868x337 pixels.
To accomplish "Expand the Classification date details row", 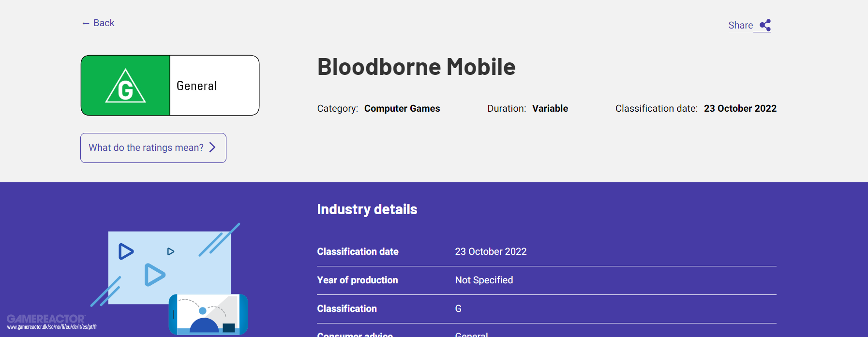I will 358,251.
